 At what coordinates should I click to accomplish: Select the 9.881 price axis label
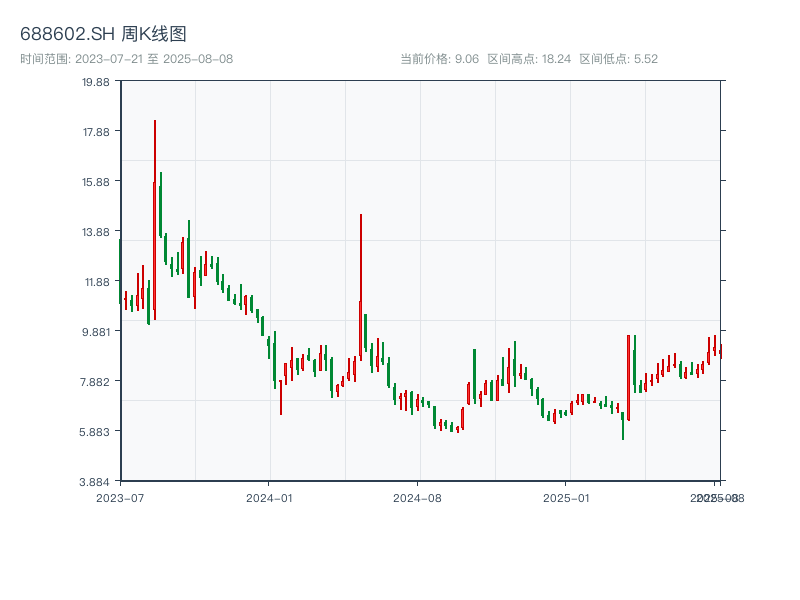(96, 332)
